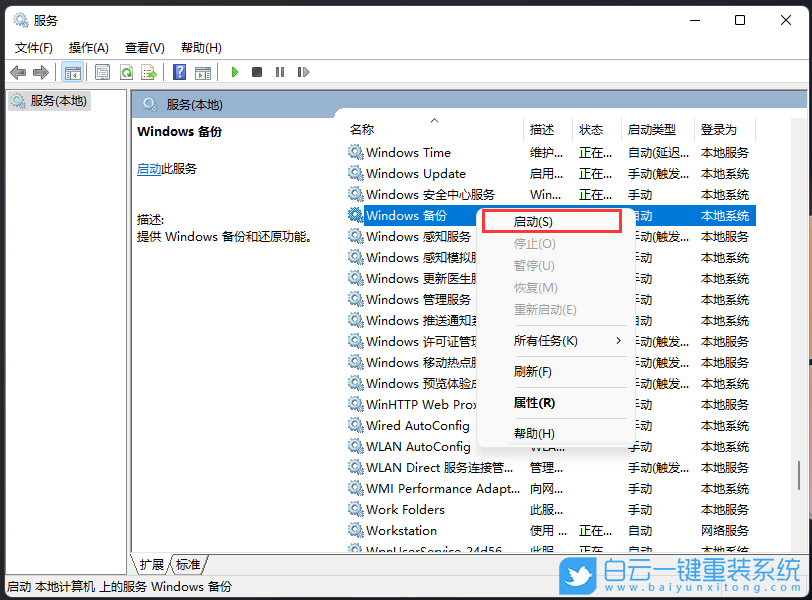
Task: Select the 服务(本地) tree node
Action: pos(58,100)
